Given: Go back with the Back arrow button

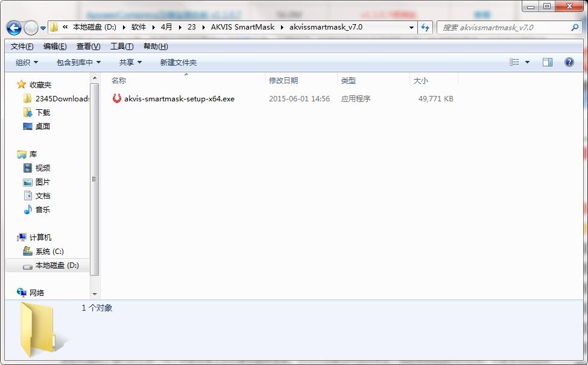Looking at the screenshot, I should [14, 28].
